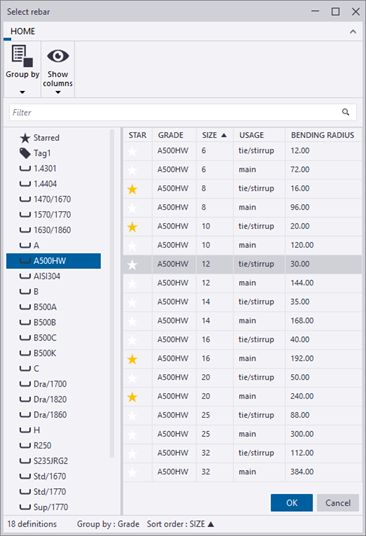Click bending radius 40.00 cell

click(x=323, y=339)
